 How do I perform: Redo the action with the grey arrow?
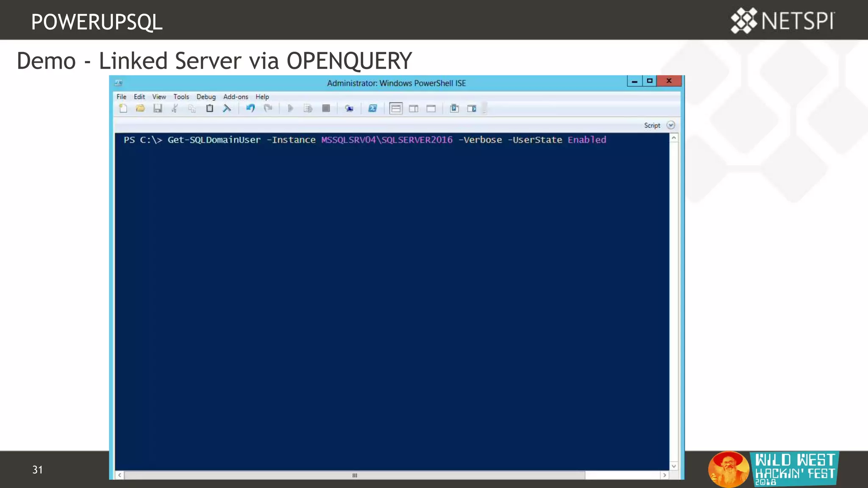pos(268,108)
